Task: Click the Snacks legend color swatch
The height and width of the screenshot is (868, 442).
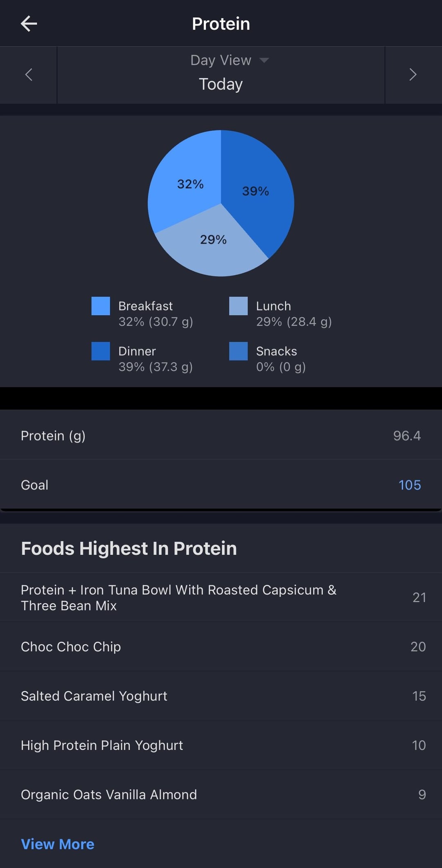Action: 238,351
